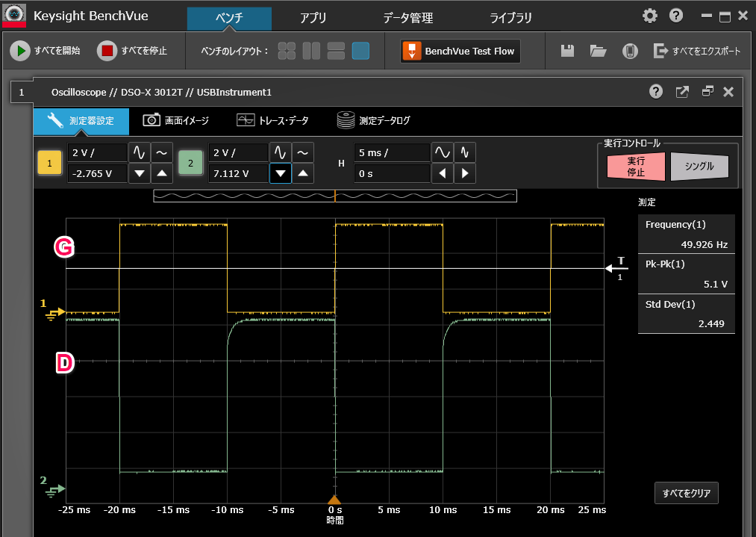Image resolution: width=756 pixels, height=537 pixels.
Task: Click the waveform overview position bar
Action: (335, 196)
